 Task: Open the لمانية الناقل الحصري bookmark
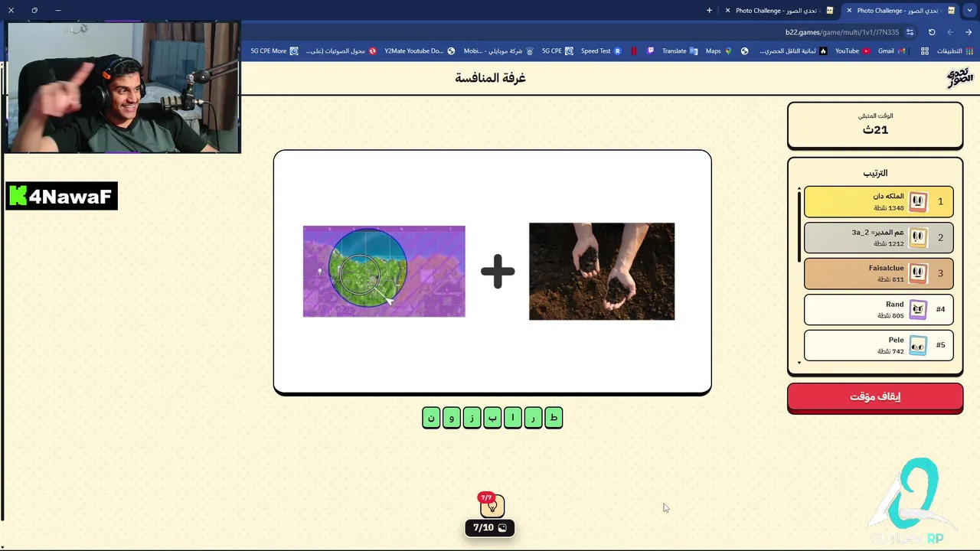click(793, 51)
